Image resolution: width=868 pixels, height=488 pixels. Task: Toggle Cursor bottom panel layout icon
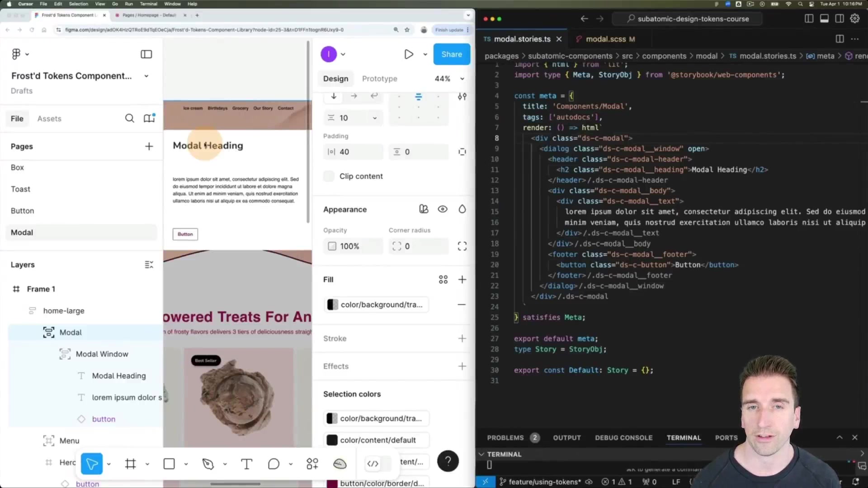[824, 19]
